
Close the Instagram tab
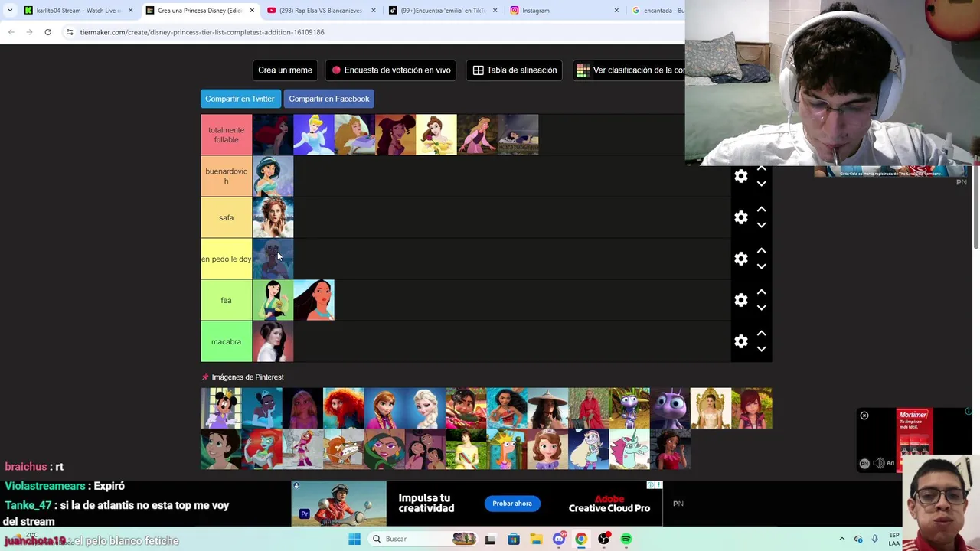point(616,11)
